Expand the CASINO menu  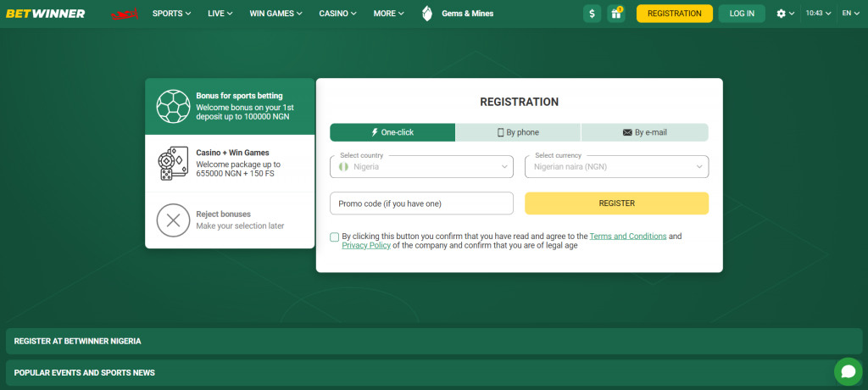tap(337, 14)
